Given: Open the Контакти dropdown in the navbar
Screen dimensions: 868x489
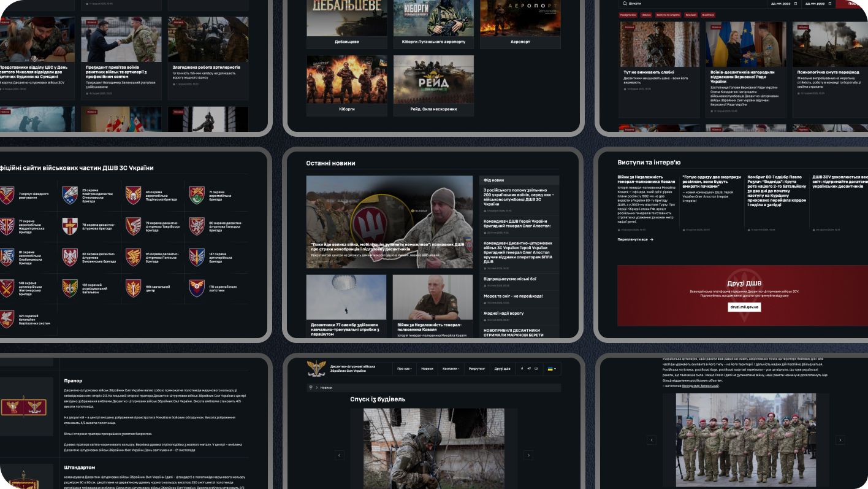Looking at the screenshot, I should point(451,369).
